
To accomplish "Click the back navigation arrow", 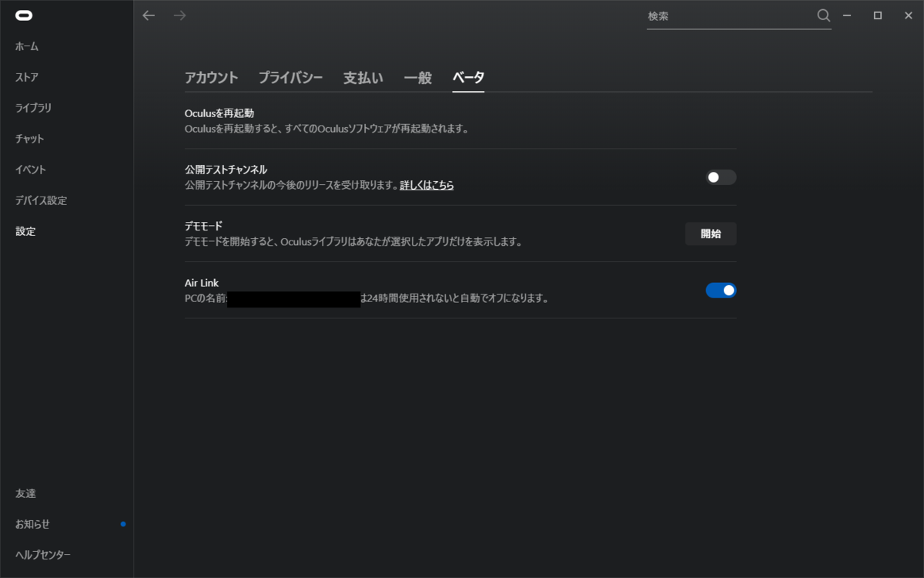I will tap(148, 15).
